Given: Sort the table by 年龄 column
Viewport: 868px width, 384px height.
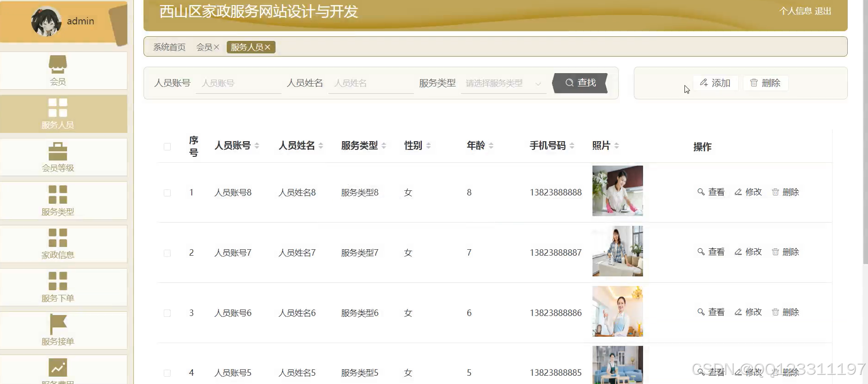Looking at the screenshot, I should point(491,146).
